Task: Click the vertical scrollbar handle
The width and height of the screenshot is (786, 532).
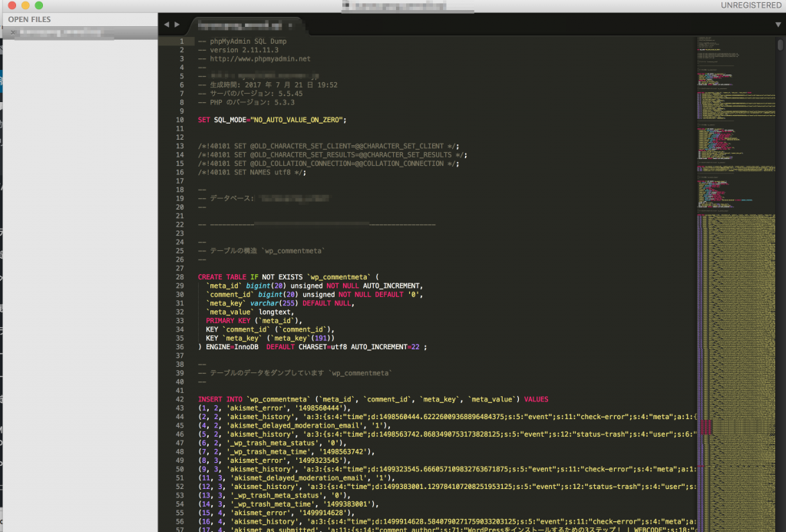Action: [781, 45]
